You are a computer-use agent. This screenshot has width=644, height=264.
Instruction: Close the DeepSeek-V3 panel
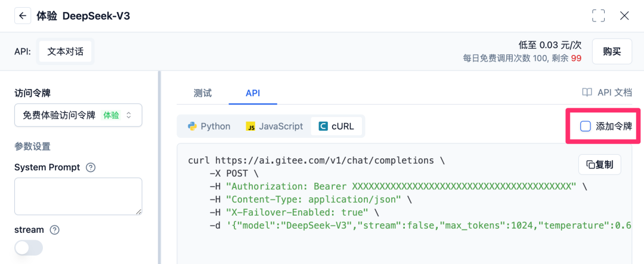(x=624, y=16)
